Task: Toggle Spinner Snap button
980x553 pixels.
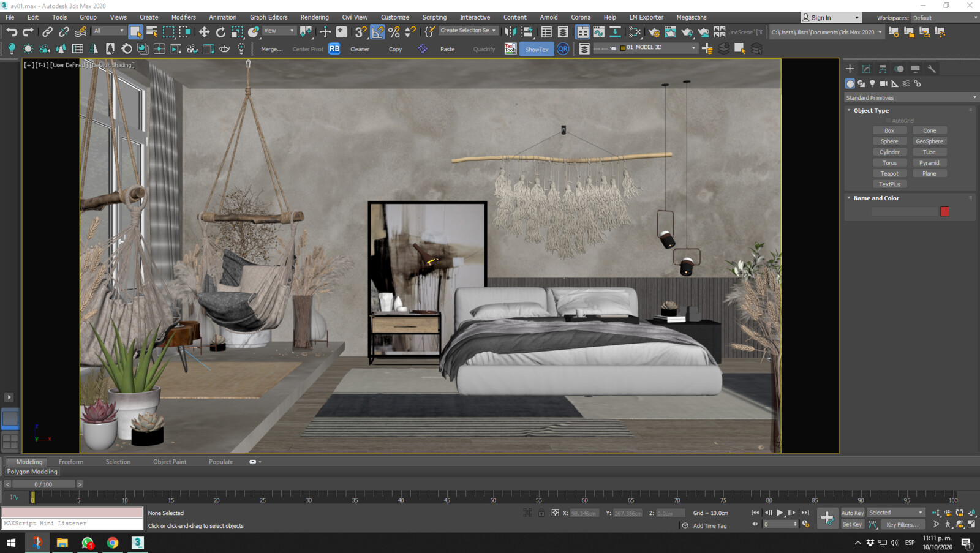Action: pos(410,32)
